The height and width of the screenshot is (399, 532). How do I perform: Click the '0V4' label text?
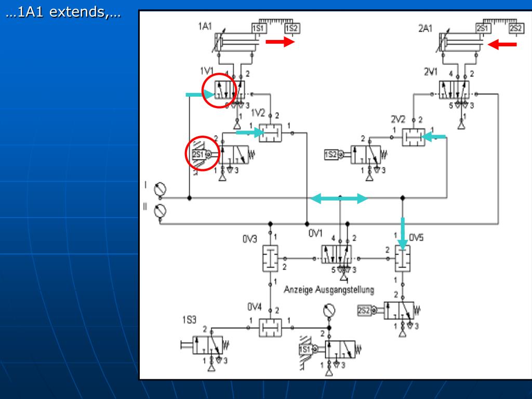pos(255,307)
